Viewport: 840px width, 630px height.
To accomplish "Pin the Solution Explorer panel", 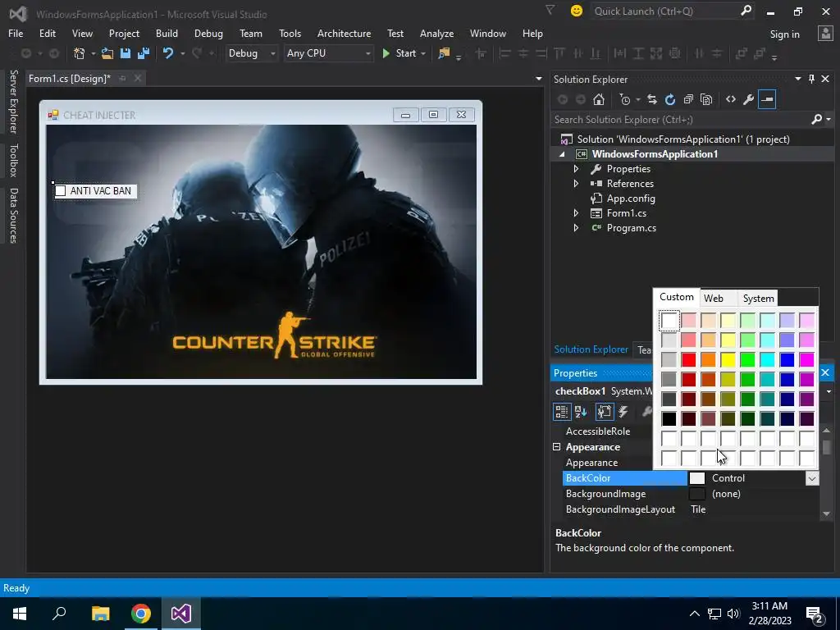I will pos(811,79).
